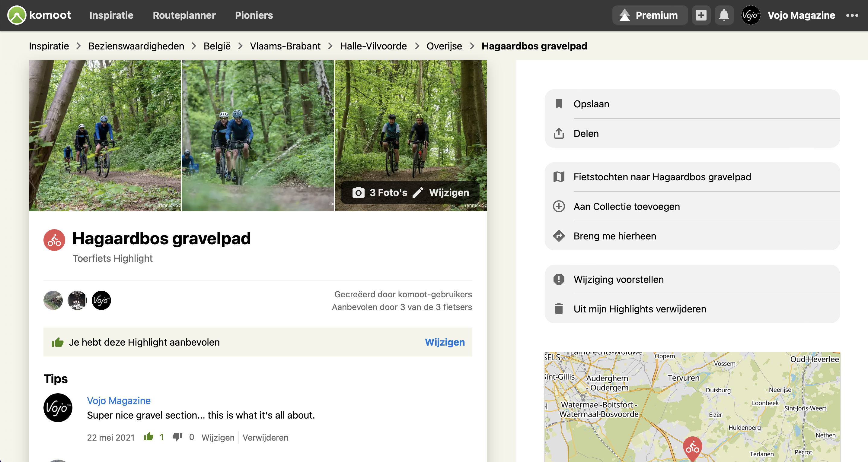Click the plus create icon in header
868x462 pixels.
(701, 15)
